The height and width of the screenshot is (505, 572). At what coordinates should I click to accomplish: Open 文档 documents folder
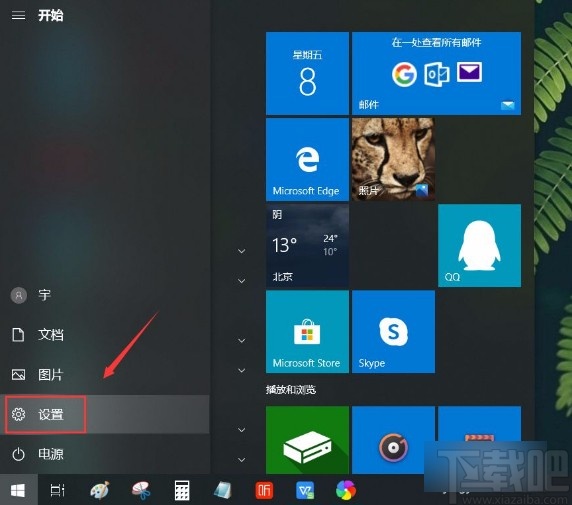pyautogui.click(x=105, y=335)
